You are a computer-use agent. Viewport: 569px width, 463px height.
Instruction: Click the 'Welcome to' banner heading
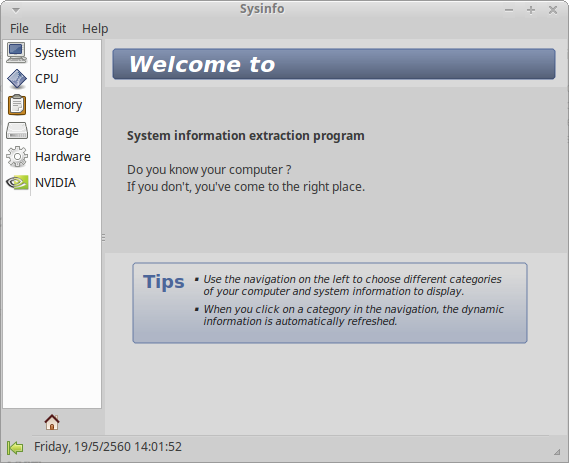[202, 64]
